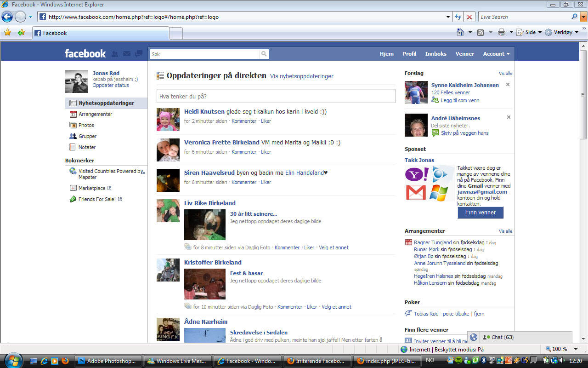
Task: Switch to Irriterende Facebook taskbar window
Action: (x=318, y=361)
